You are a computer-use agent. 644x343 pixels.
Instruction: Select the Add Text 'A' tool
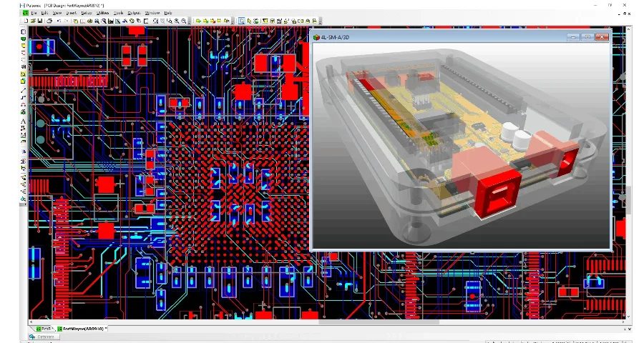click(x=24, y=121)
